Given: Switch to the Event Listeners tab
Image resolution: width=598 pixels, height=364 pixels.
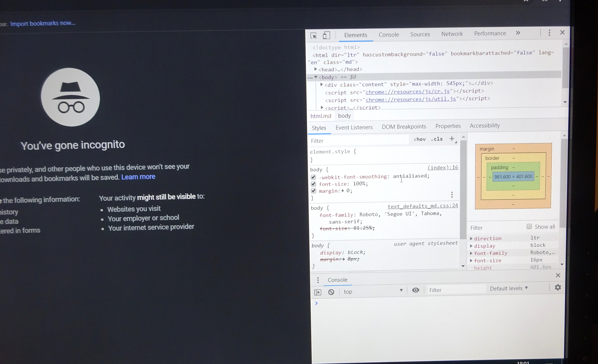Looking at the screenshot, I should [354, 127].
